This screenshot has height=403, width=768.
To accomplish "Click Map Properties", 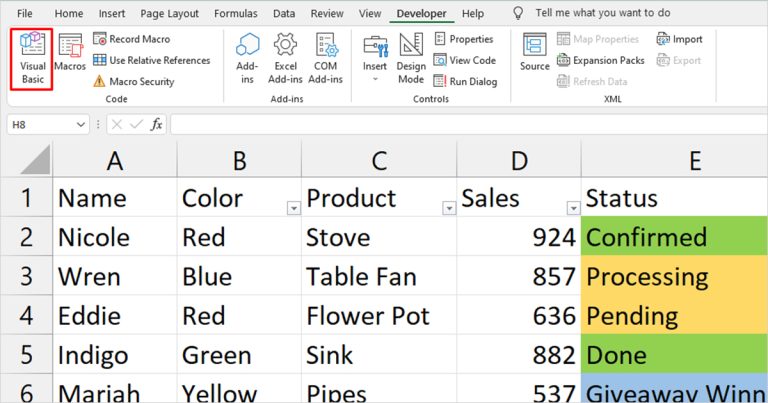I will pyautogui.click(x=598, y=39).
